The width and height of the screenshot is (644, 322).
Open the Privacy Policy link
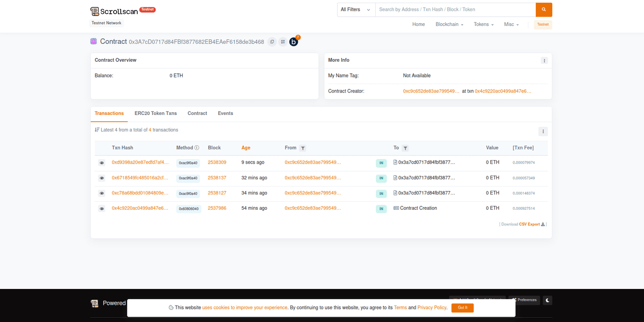pos(432,308)
